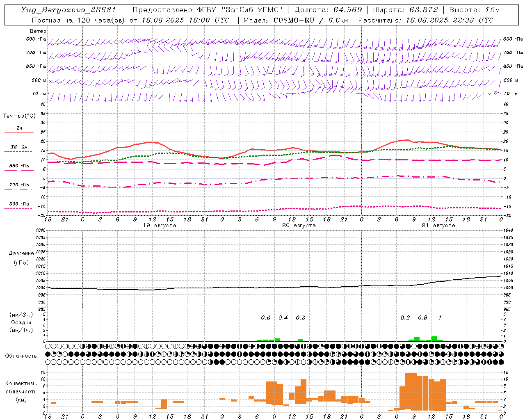Click the precipitation amount "0.3"

click(x=301, y=318)
